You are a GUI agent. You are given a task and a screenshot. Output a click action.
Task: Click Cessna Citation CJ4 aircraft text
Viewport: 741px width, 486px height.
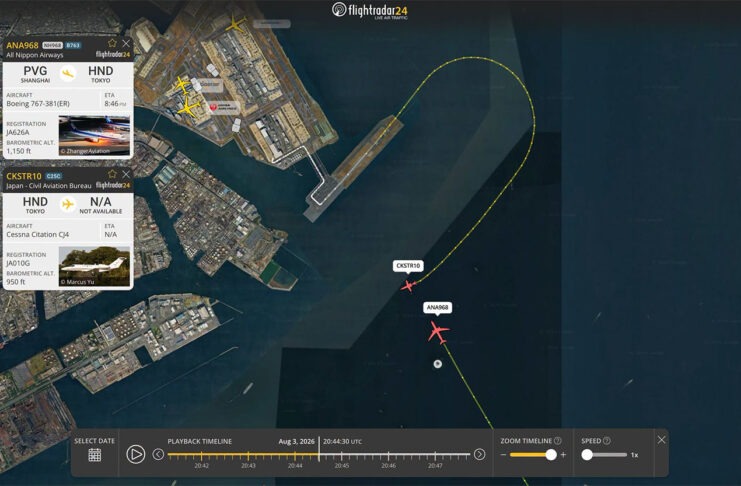tap(37, 234)
